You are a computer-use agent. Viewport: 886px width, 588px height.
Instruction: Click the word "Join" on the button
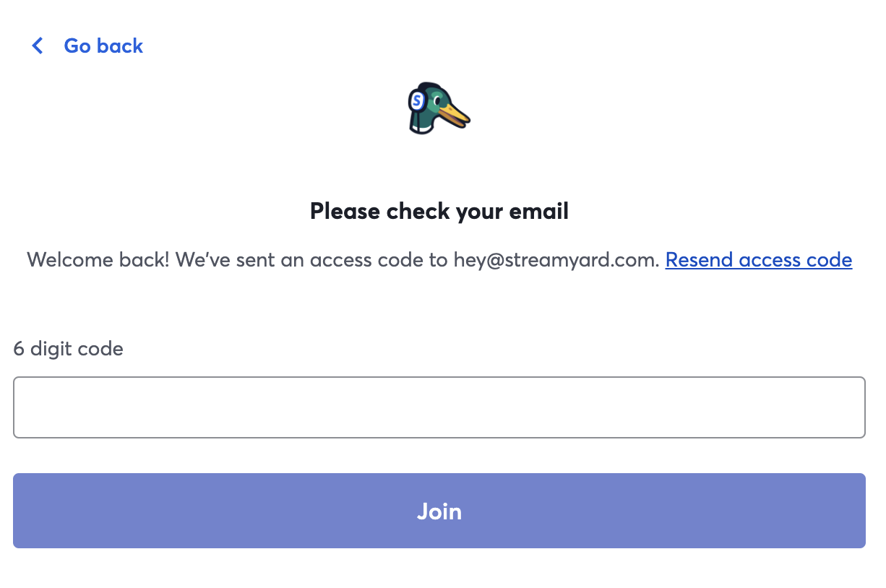[x=439, y=511]
